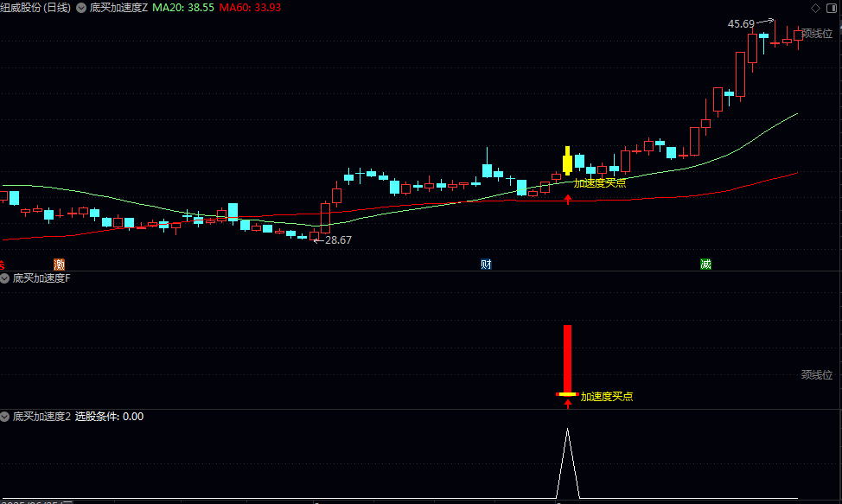Click the 激 event marker icon
Screen dimensions: 842x504
59,264
